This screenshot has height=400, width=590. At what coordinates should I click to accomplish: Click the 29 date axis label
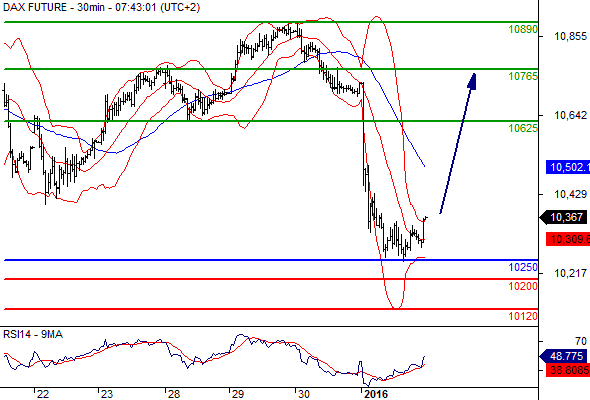tap(237, 394)
